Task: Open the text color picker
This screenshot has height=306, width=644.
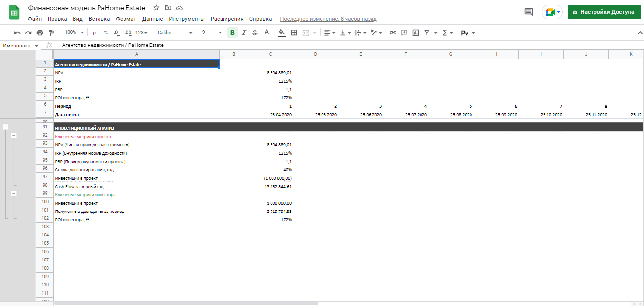Action: point(267,33)
